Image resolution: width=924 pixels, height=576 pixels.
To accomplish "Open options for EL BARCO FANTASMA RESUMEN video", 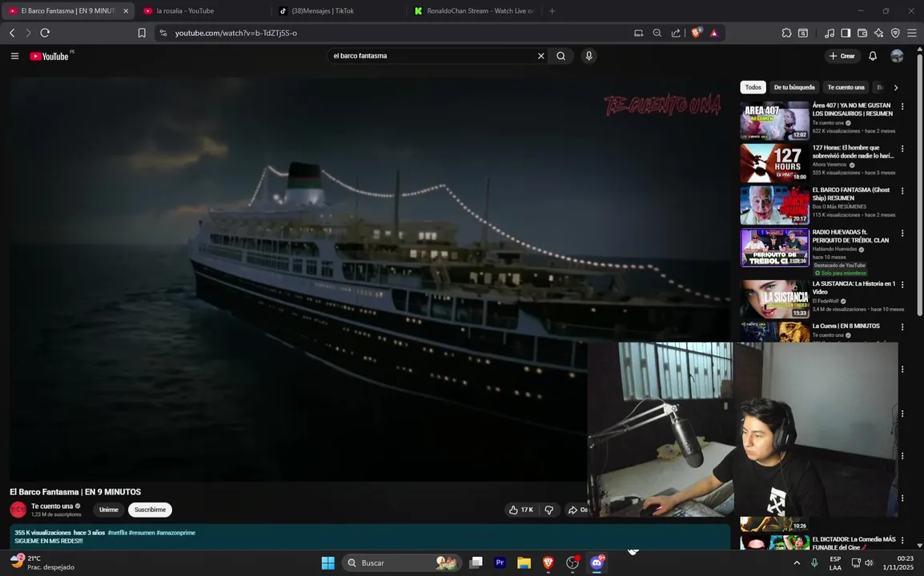I will coord(902,191).
